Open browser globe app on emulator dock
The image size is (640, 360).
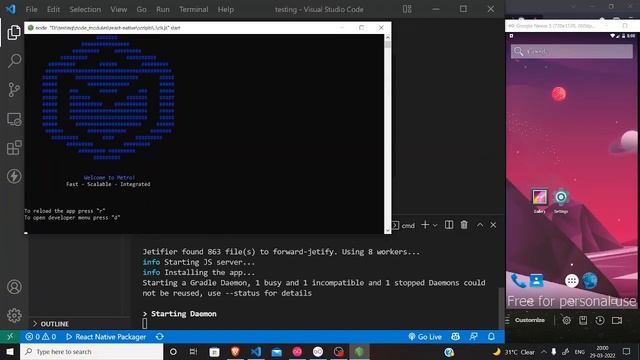point(590,281)
